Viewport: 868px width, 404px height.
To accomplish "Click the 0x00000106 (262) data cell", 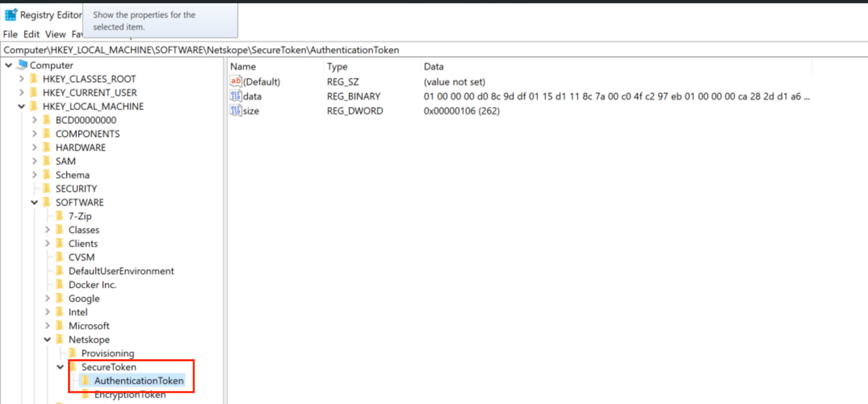I will click(462, 111).
